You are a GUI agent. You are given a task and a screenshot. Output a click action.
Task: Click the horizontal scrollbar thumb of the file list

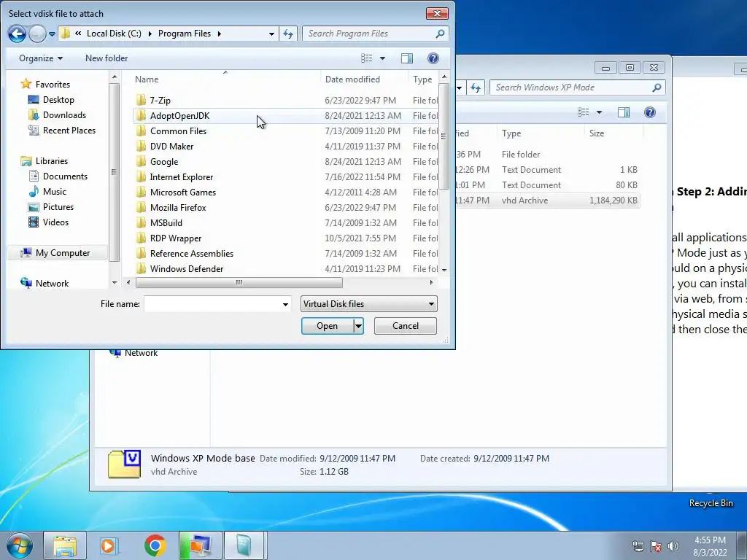(x=239, y=282)
